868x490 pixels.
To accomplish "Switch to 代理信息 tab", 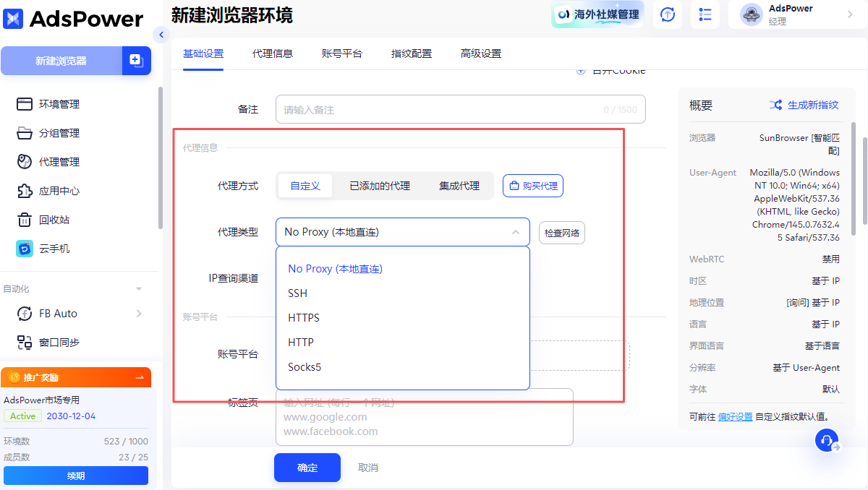I will [273, 53].
